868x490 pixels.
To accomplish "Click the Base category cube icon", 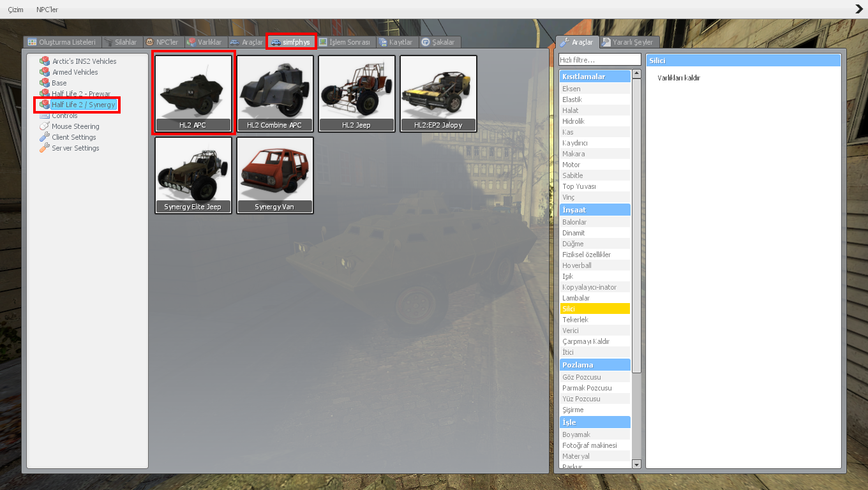I will point(45,83).
